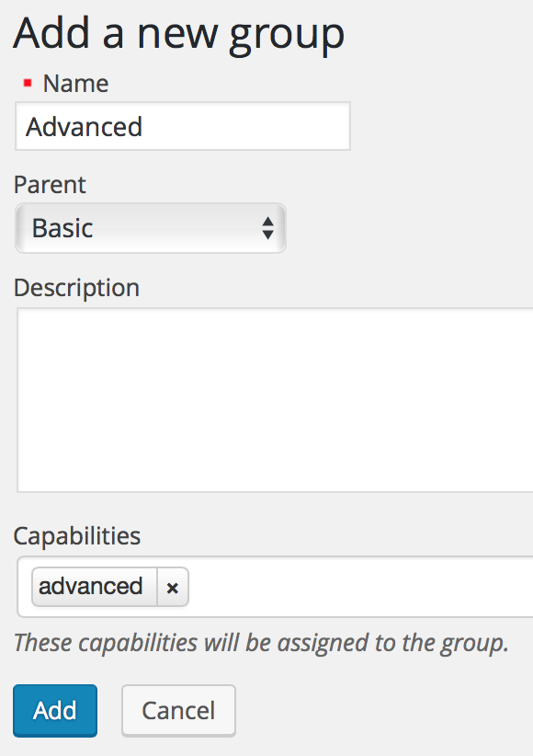
Task: Cancel creating the new group
Action: pos(178,710)
